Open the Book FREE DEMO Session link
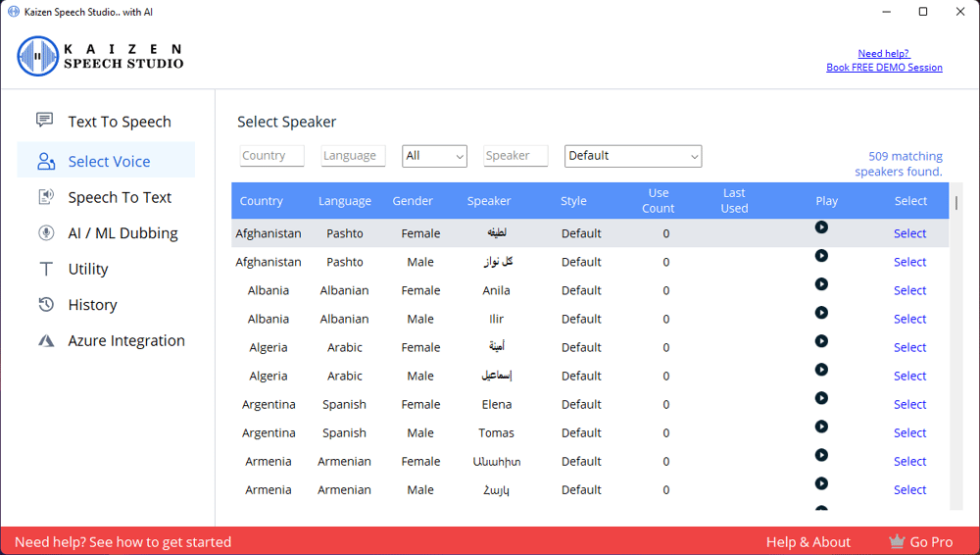The height and width of the screenshot is (555, 980). (x=884, y=68)
